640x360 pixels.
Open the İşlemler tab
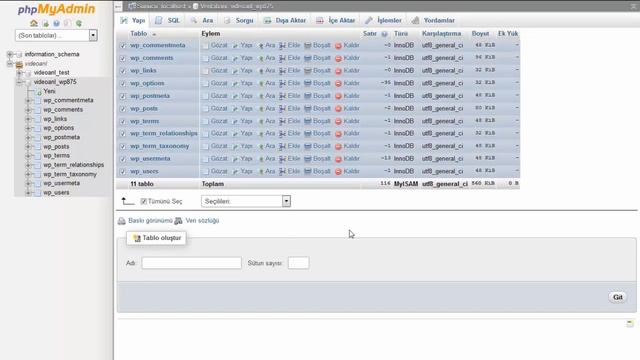click(383, 20)
